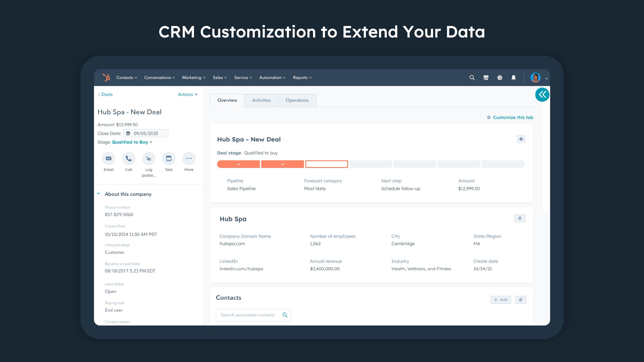644x362 pixels.
Task: Click the calendar icon in Close Date
Action: click(128, 133)
